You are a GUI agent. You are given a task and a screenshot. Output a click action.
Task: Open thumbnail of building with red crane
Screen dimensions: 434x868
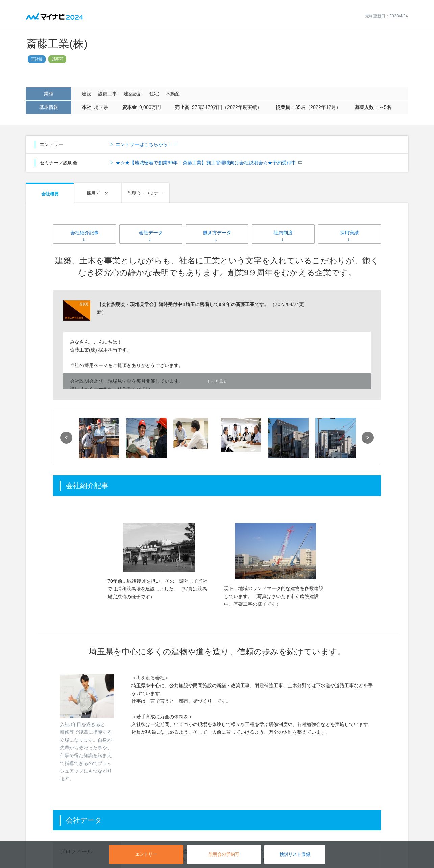[336, 438]
